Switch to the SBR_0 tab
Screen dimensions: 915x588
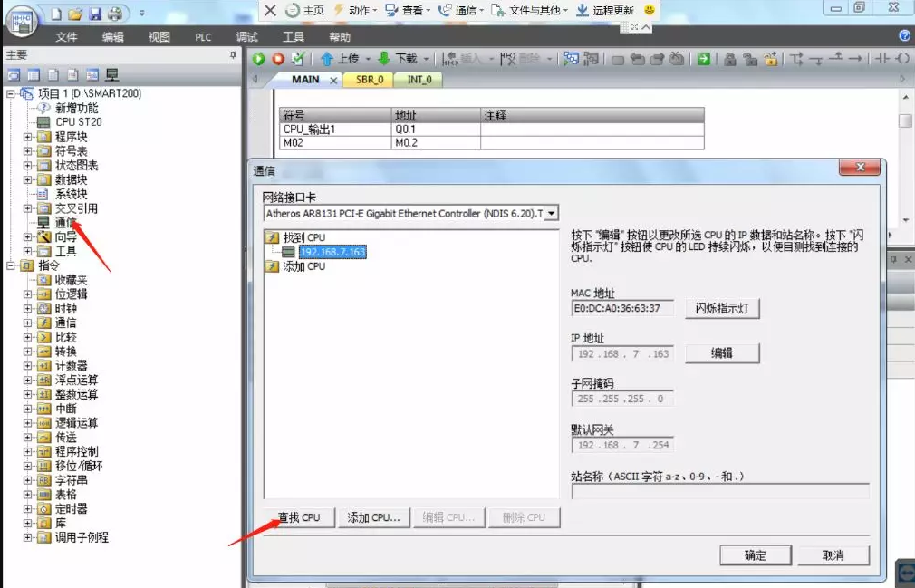[370, 80]
